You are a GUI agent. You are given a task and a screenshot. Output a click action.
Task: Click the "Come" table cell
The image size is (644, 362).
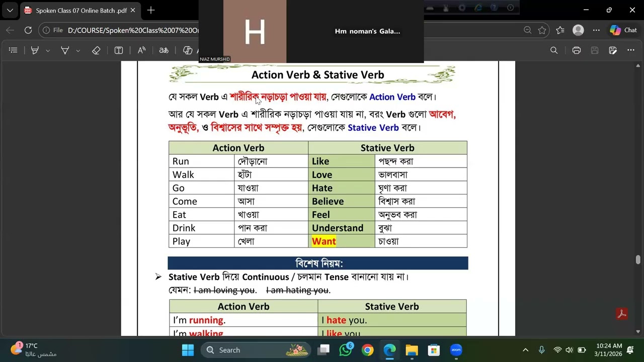click(x=201, y=201)
